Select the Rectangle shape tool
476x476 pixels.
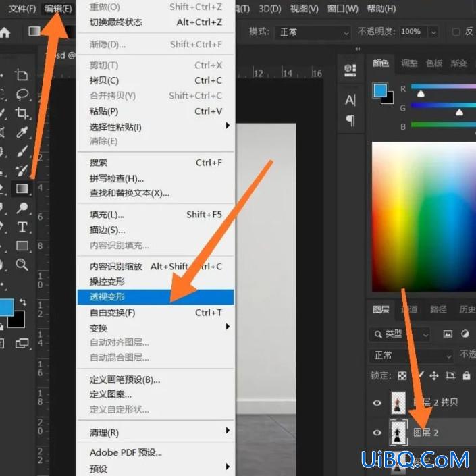[22, 246]
